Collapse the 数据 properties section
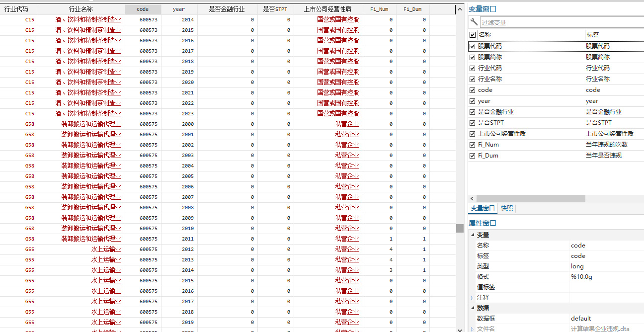 (472, 308)
